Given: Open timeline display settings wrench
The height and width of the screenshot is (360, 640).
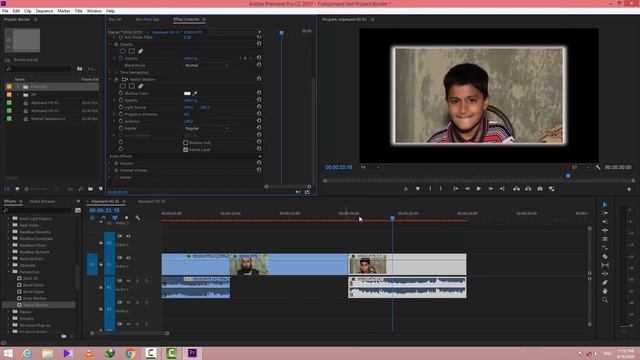Looking at the screenshot, I should [138, 218].
